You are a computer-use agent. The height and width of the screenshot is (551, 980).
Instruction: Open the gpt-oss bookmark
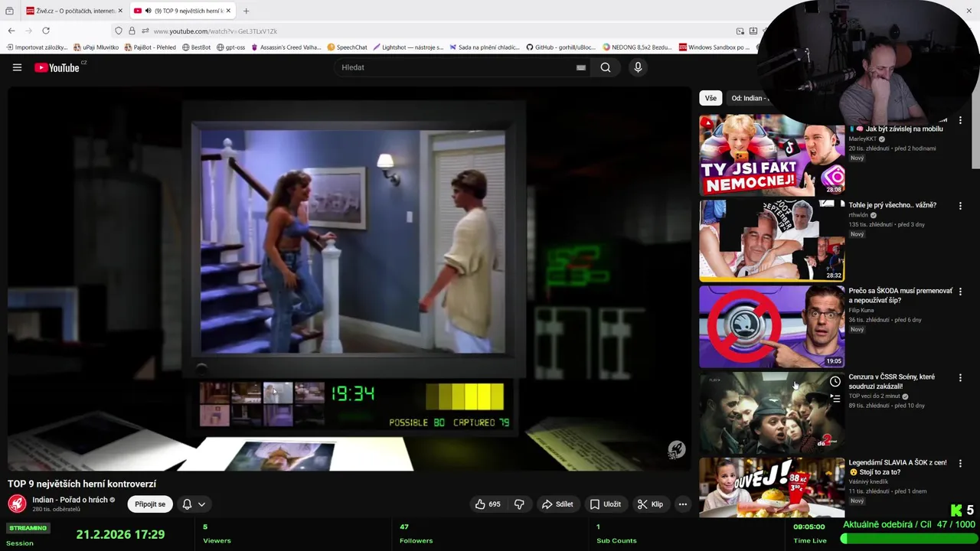coord(231,47)
